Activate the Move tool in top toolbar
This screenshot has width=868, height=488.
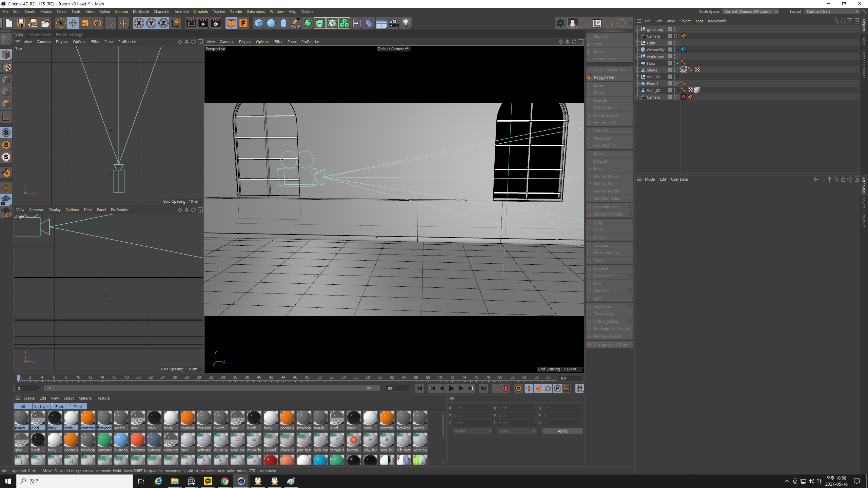73,23
